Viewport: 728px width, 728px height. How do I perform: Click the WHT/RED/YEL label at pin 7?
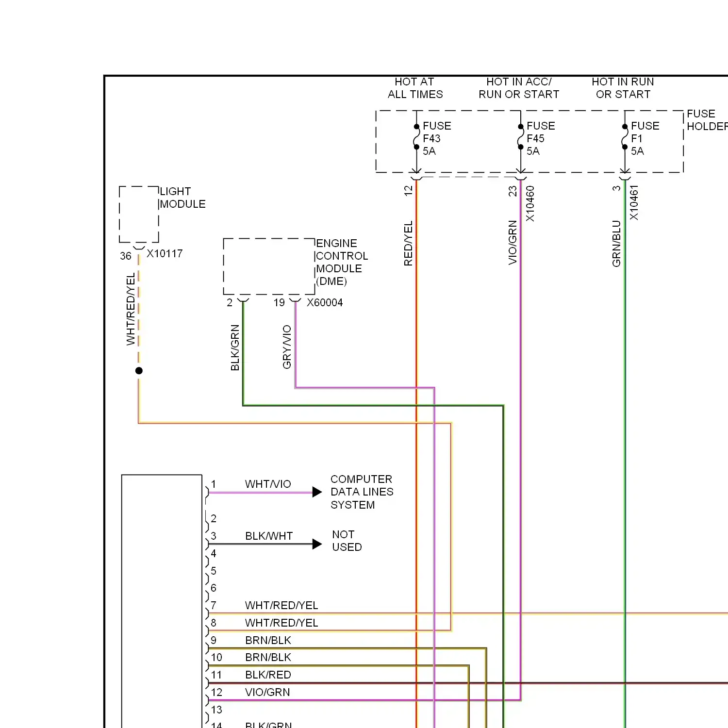(x=281, y=605)
